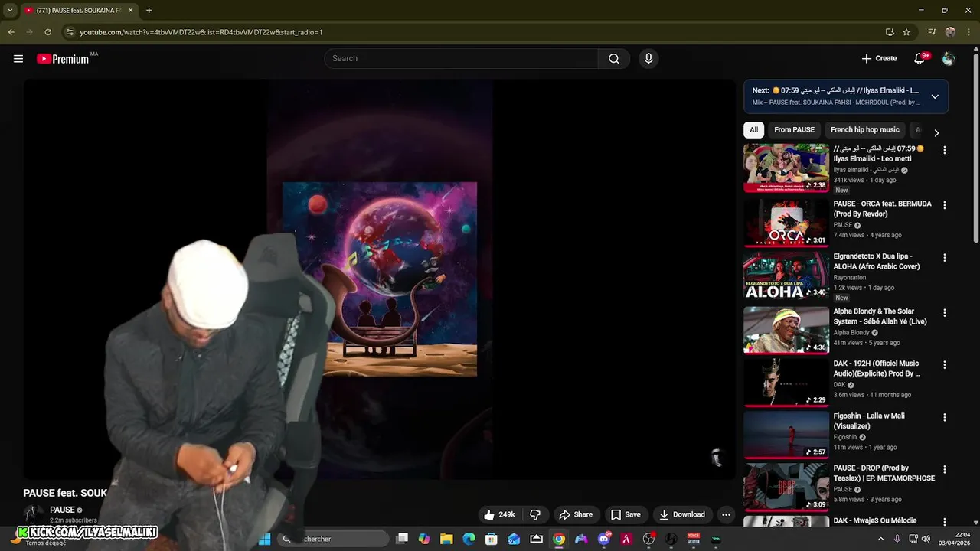Open Adobe Acrobat from the taskbar

[x=626, y=539]
